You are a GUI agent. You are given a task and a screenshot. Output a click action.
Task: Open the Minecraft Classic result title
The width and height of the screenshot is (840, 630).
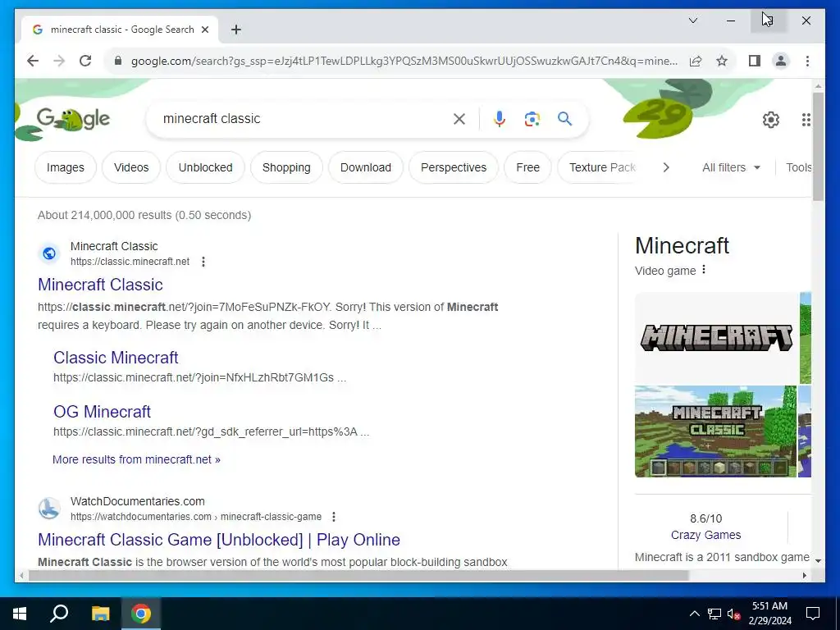pyautogui.click(x=100, y=285)
